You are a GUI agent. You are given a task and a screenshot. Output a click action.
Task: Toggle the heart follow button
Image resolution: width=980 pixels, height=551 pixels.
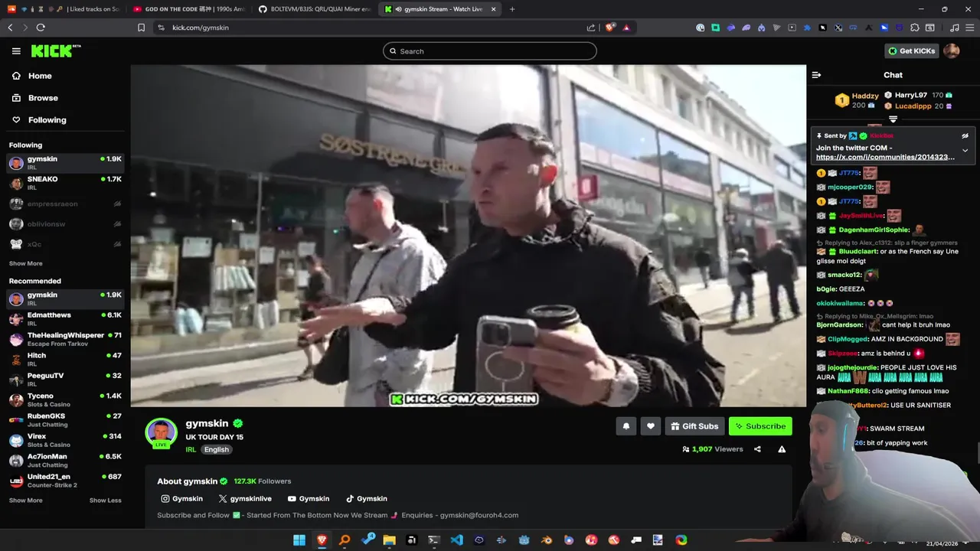click(x=650, y=426)
